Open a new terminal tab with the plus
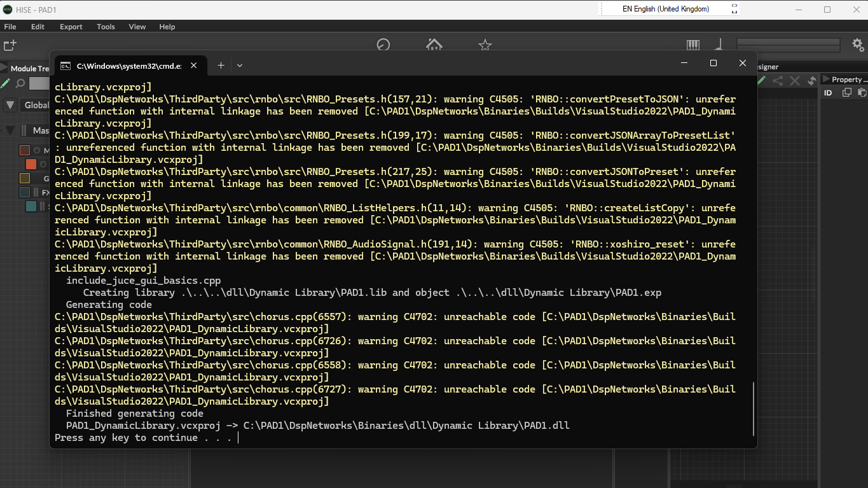This screenshot has width=868, height=488. [x=221, y=66]
